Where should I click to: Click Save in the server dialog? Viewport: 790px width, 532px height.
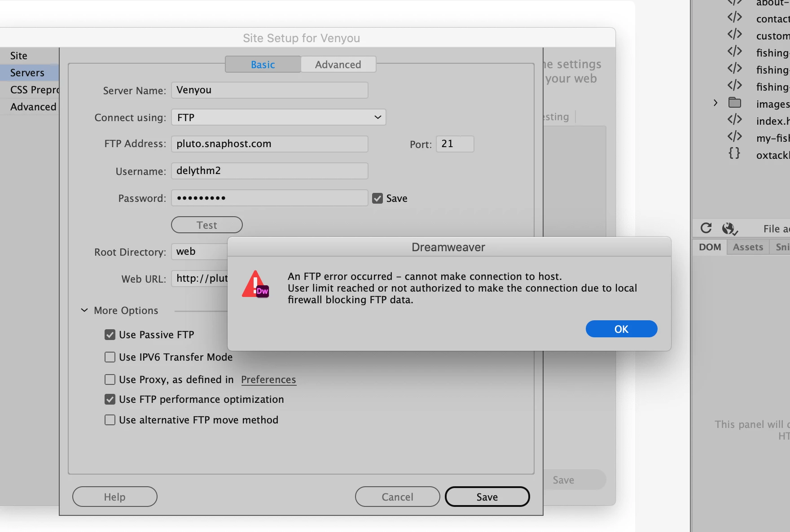click(x=487, y=497)
